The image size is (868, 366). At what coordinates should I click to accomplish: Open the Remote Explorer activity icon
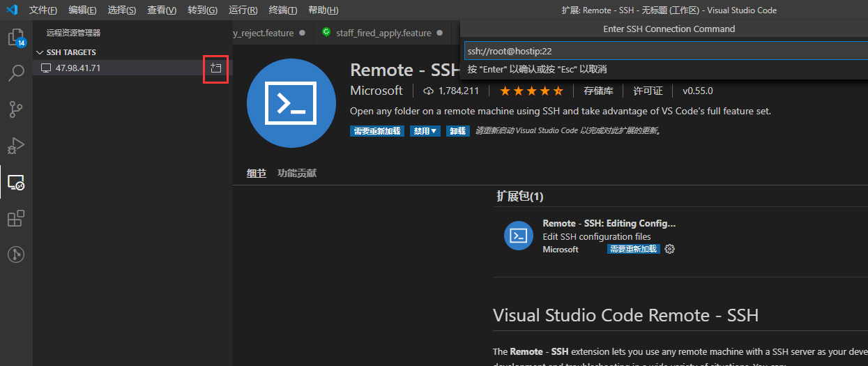point(16,183)
